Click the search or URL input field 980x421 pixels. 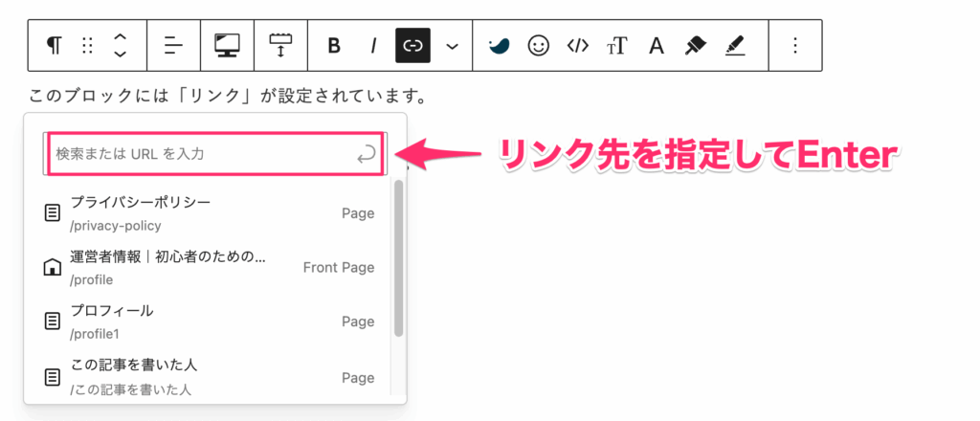point(215,154)
